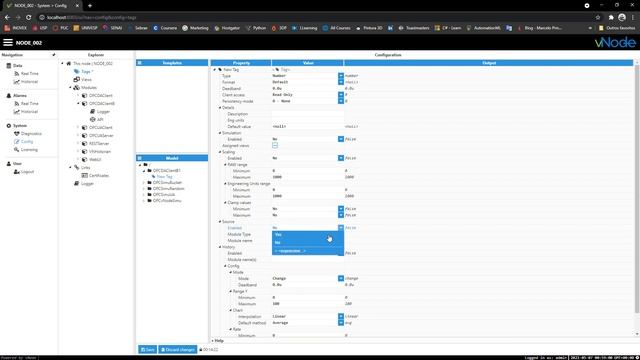Switch to the NODE_002 System Config browser tab
Screen dimensions: 640x360
(x=42, y=6)
